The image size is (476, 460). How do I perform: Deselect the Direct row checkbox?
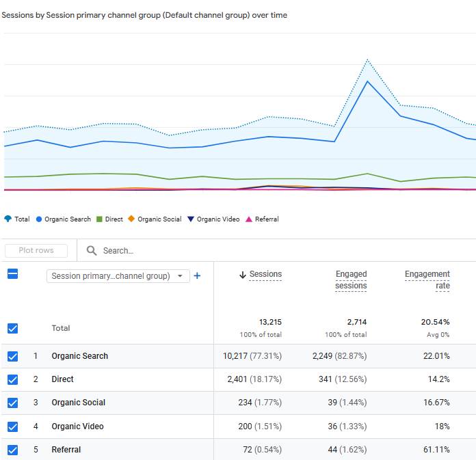[x=12, y=379]
